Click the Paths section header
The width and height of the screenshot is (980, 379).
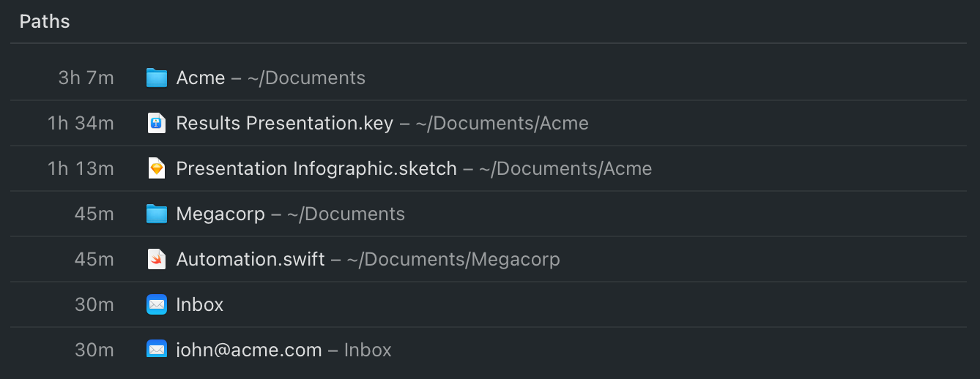pyautogui.click(x=45, y=21)
